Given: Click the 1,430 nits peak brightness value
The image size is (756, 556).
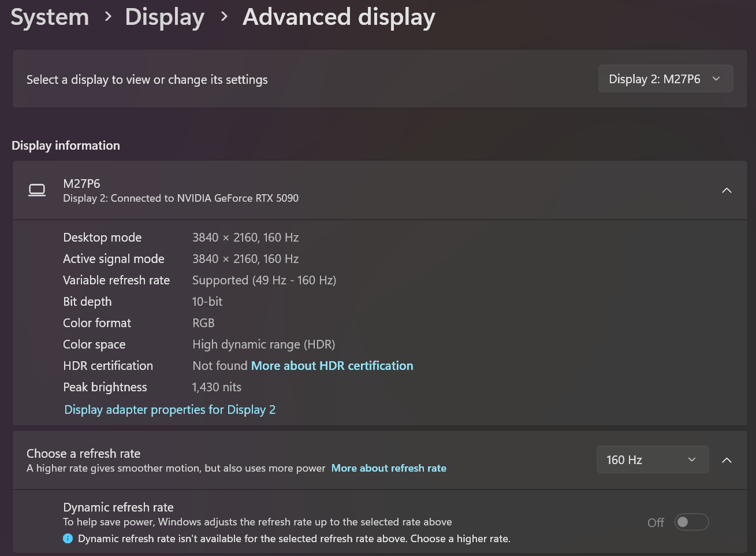Looking at the screenshot, I should click(217, 387).
